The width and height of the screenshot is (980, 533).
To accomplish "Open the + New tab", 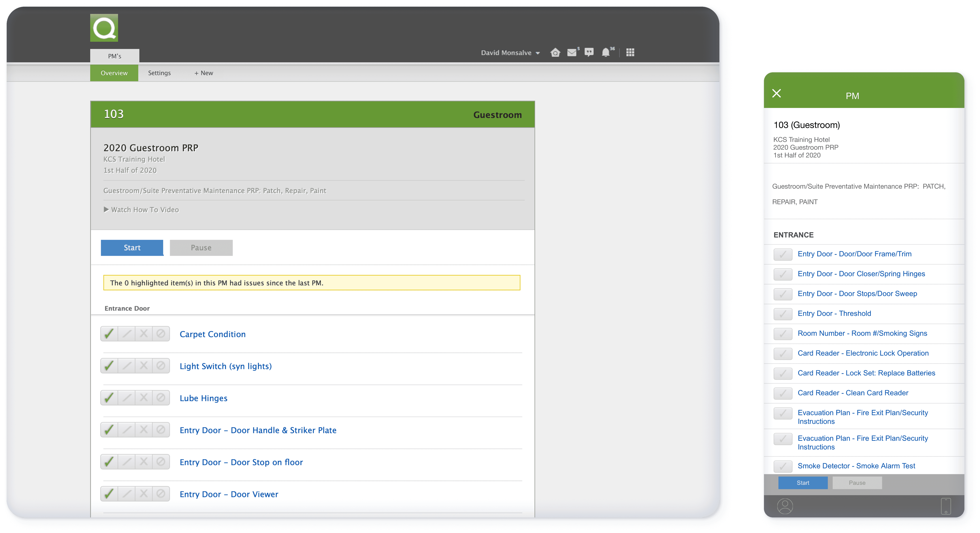I will coord(204,73).
